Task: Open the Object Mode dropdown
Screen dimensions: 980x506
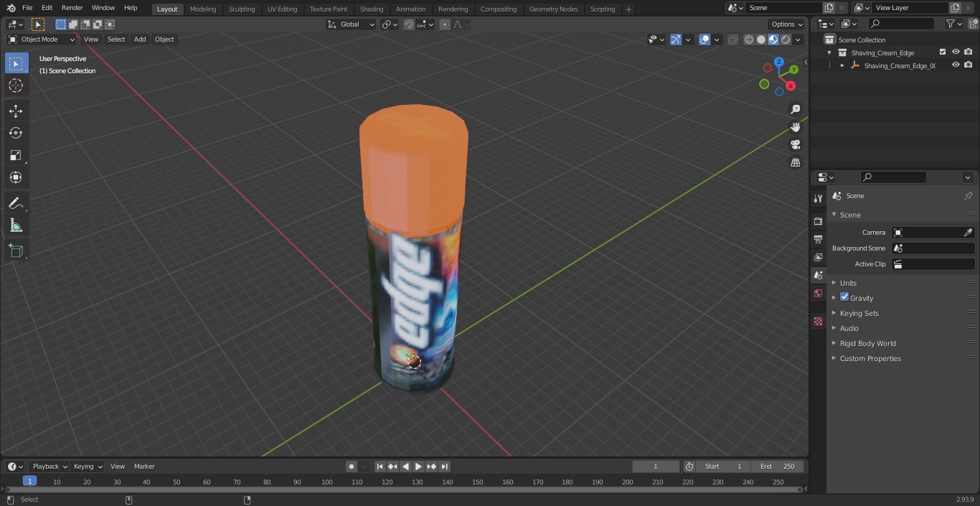Action: pos(42,39)
